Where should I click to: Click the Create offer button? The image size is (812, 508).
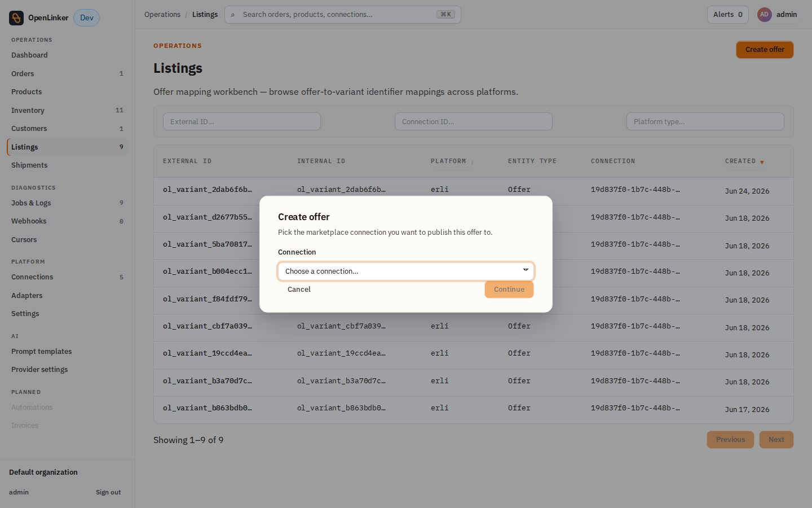click(x=765, y=50)
